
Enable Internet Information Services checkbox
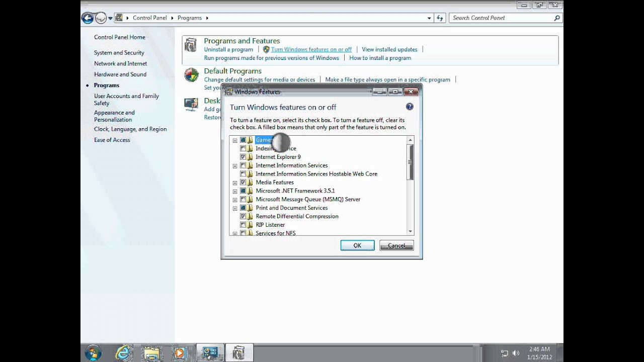tap(243, 165)
